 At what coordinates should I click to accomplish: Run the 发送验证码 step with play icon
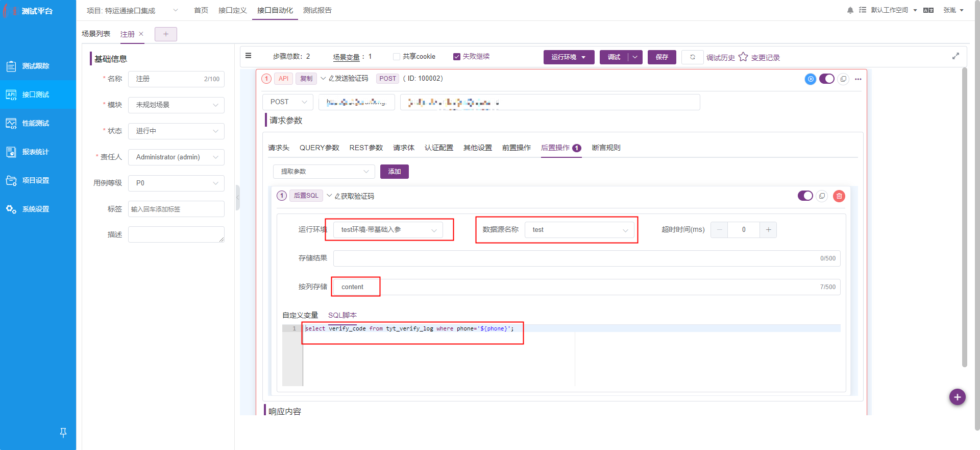click(810, 79)
